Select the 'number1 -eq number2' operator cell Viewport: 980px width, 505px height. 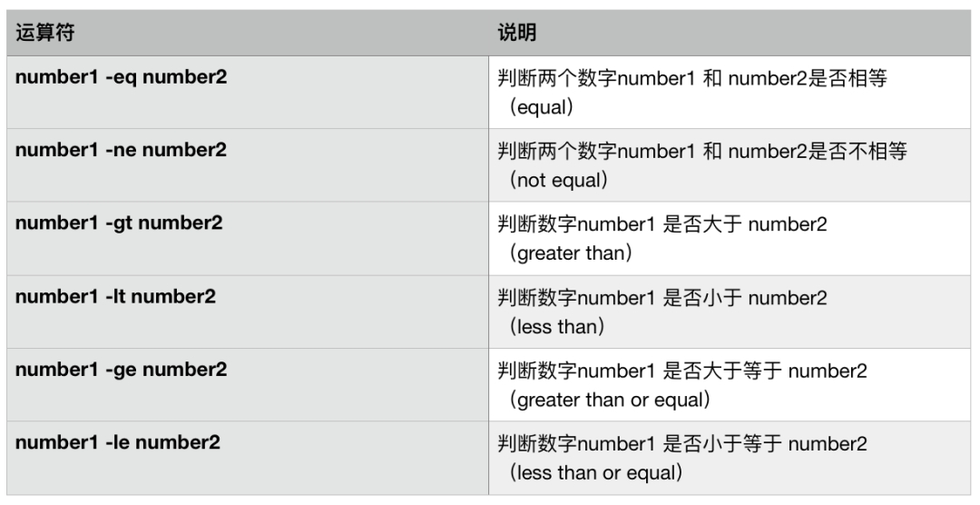click(121, 77)
